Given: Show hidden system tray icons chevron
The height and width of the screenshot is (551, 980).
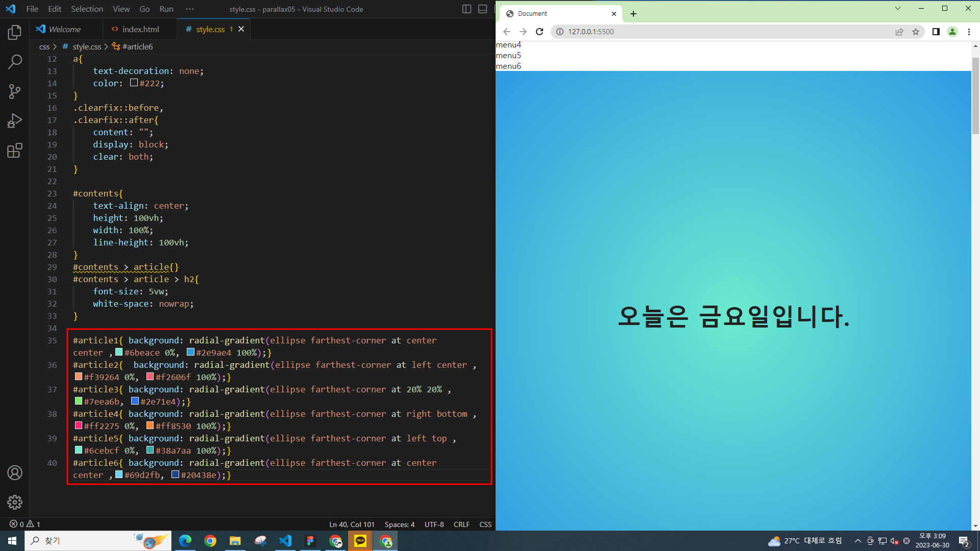Looking at the screenshot, I should click(x=858, y=541).
